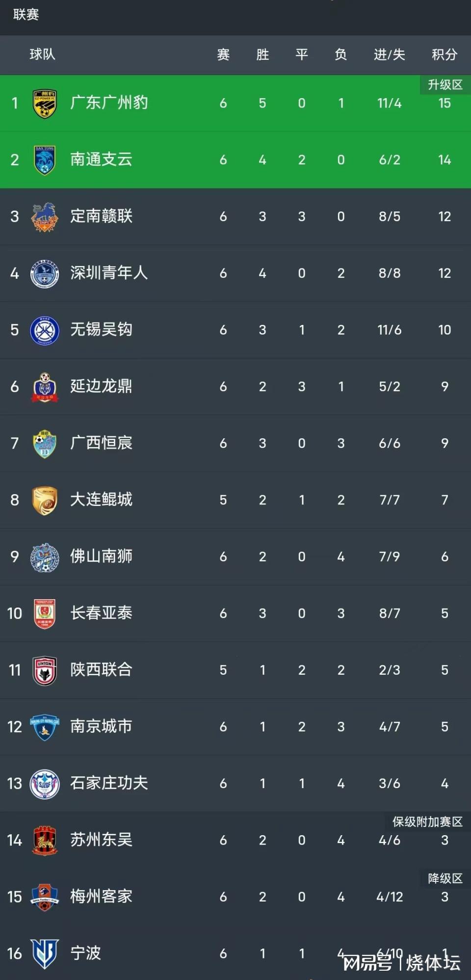
Task: Open the 南京城市 team name link
Action: pos(101,726)
